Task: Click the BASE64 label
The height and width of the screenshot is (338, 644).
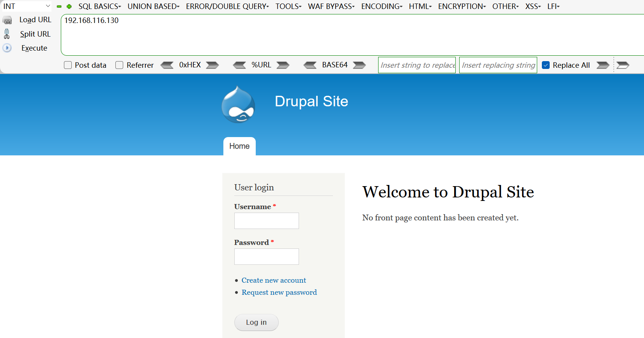Action: click(x=335, y=65)
